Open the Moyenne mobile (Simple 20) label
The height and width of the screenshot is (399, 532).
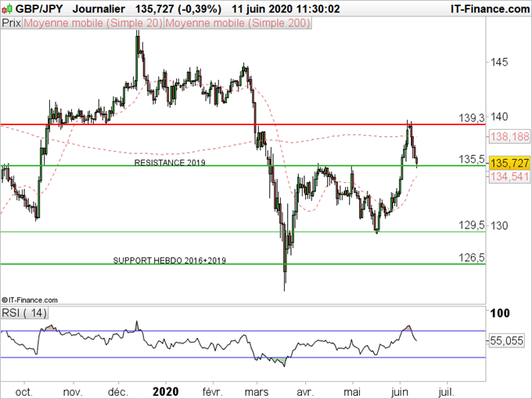tap(93, 23)
